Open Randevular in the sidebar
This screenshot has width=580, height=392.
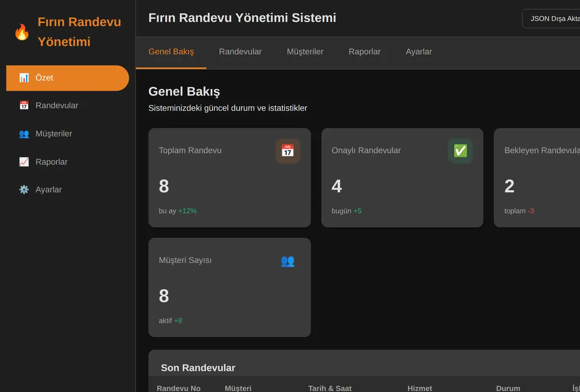[x=68, y=105]
